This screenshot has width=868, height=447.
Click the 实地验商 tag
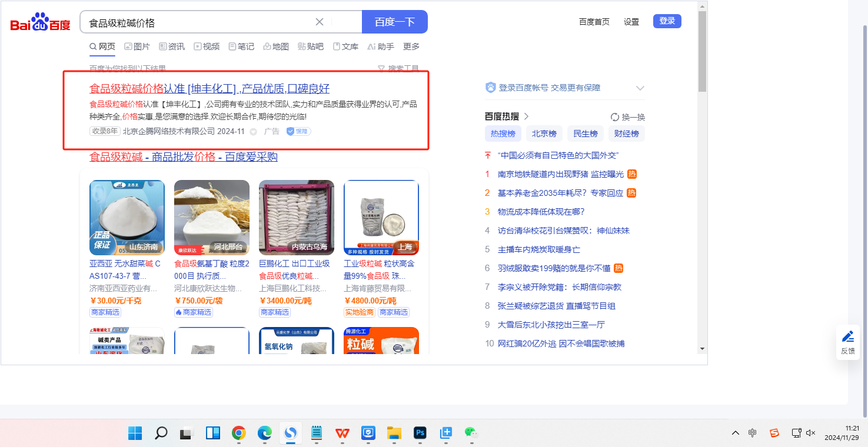[x=359, y=312]
